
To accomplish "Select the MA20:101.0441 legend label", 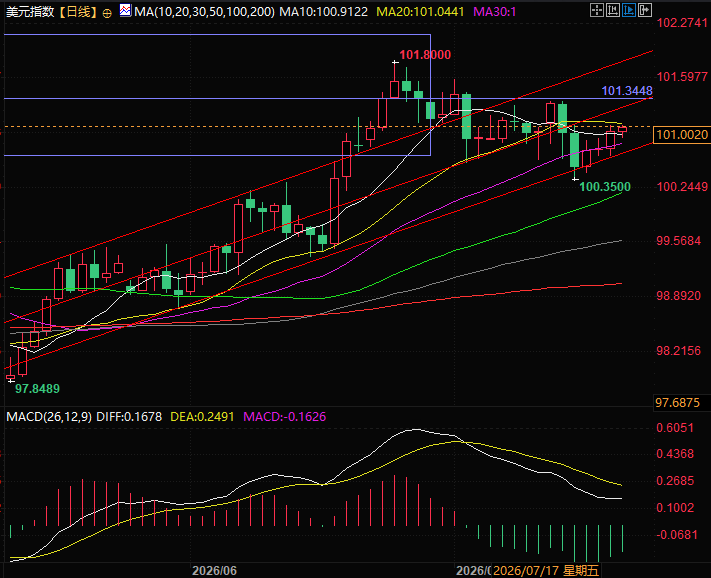I will pyautogui.click(x=420, y=11).
